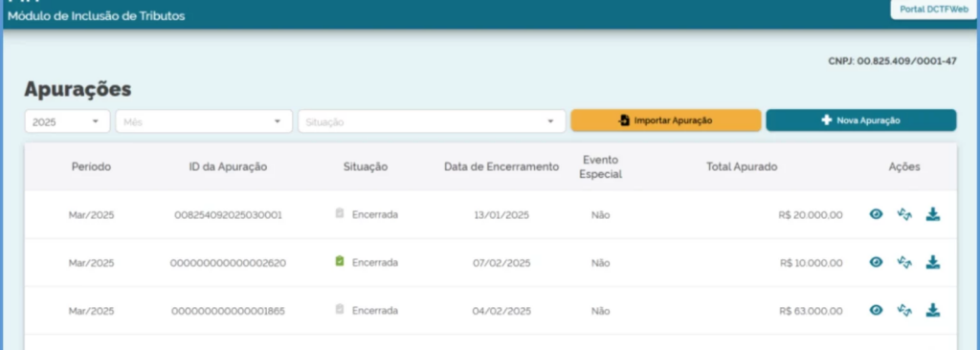View the R$ 63.000,00 apuração eye icon

(877, 310)
